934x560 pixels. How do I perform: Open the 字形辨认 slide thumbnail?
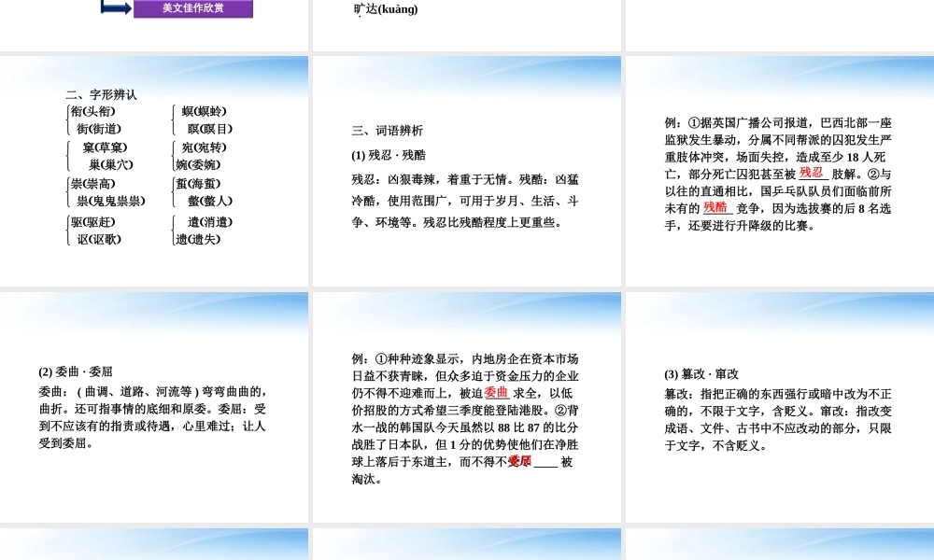coord(154,171)
